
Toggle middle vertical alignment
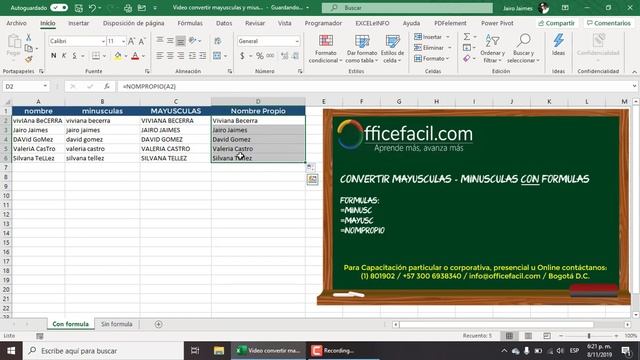click(170, 40)
